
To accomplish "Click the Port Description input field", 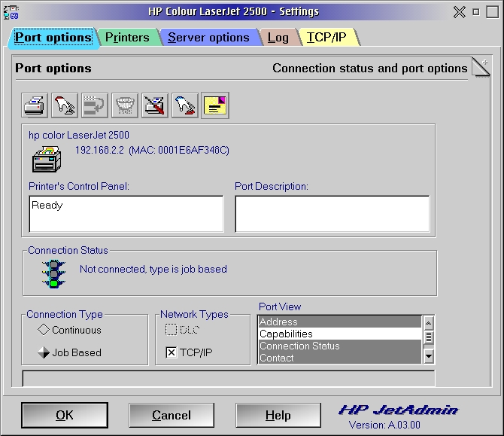I will pyautogui.click(x=332, y=214).
